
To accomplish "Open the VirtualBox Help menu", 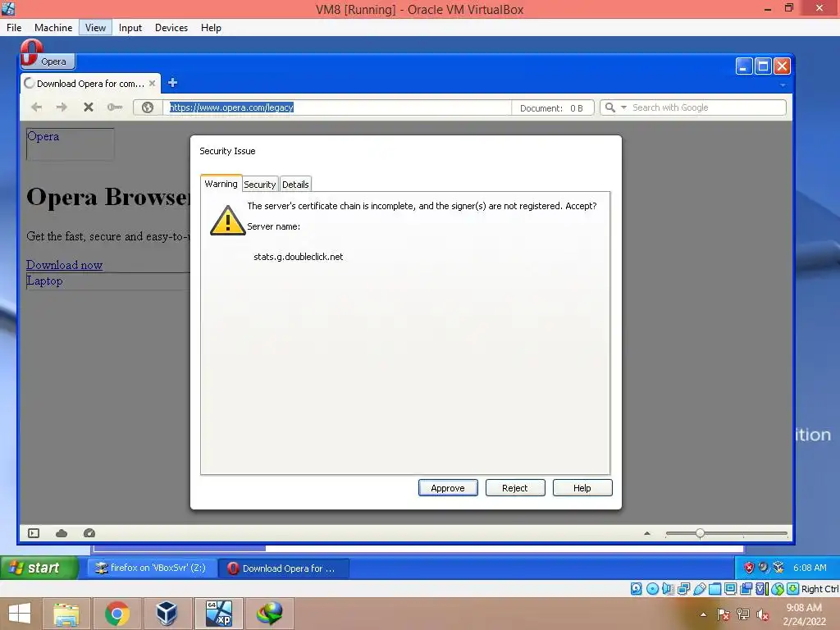I will pyautogui.click(x=211, y=28).
